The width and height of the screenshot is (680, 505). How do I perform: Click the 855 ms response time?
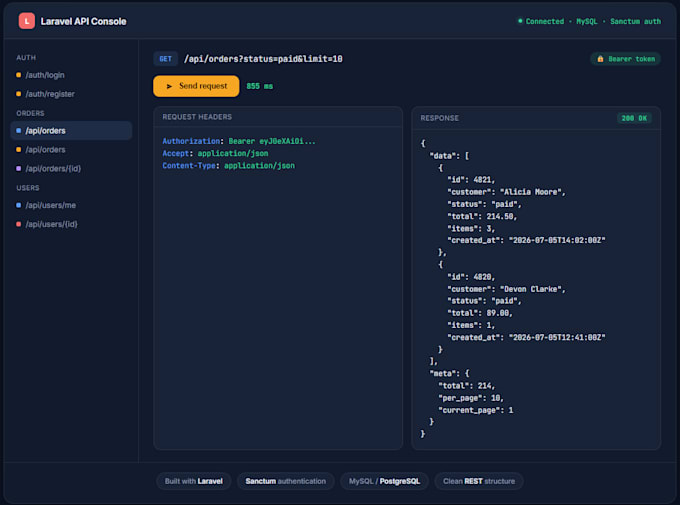259,86
